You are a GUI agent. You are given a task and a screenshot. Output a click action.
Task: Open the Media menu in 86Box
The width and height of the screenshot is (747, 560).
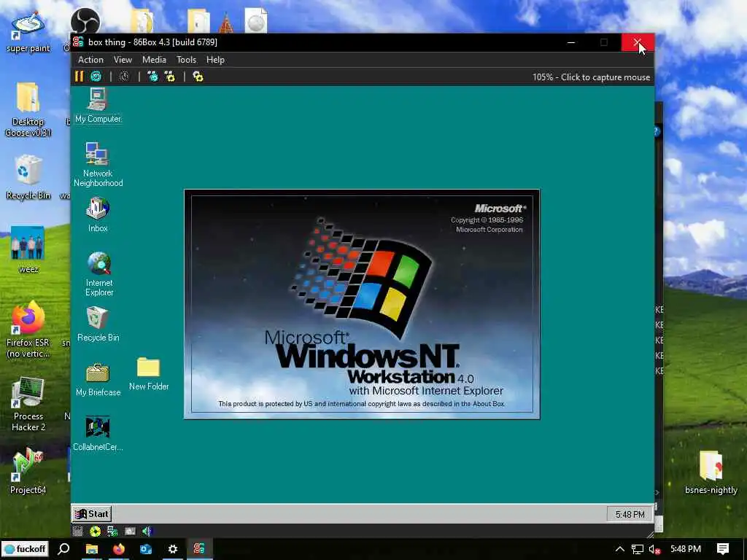coord(154,60)
